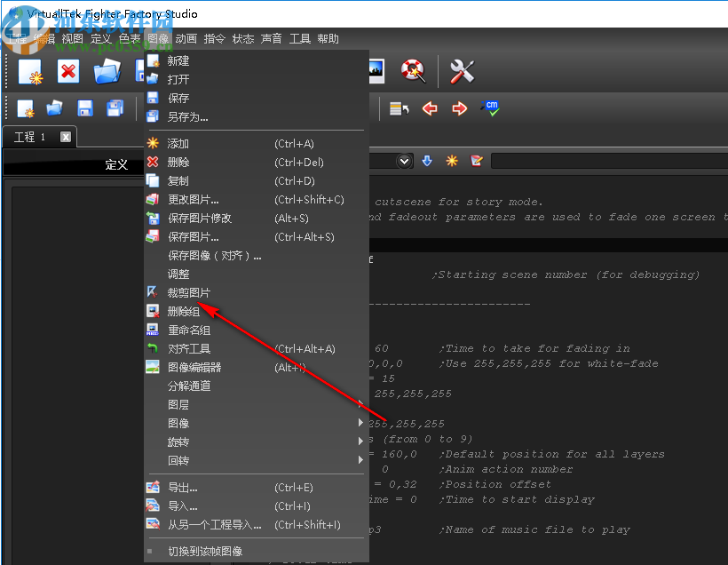Click the red right arrow icon

459,108
